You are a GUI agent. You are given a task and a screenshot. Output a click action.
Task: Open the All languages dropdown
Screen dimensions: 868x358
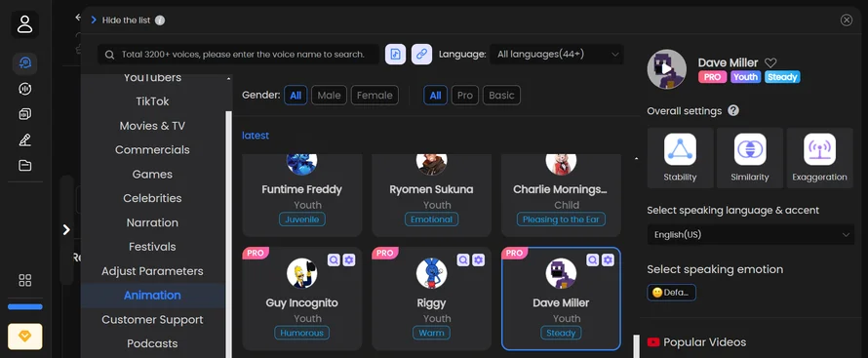[x=556, y=55]
